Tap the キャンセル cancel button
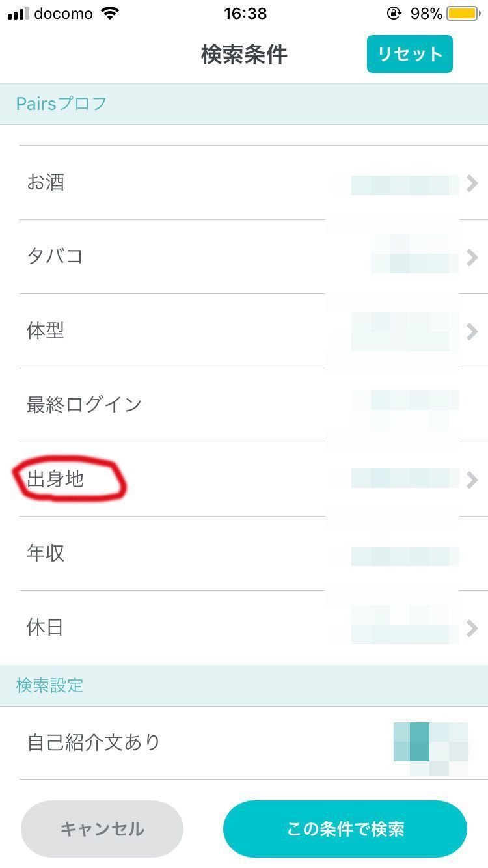The height and width of the screenshot is (868, 488). (102, 829)
